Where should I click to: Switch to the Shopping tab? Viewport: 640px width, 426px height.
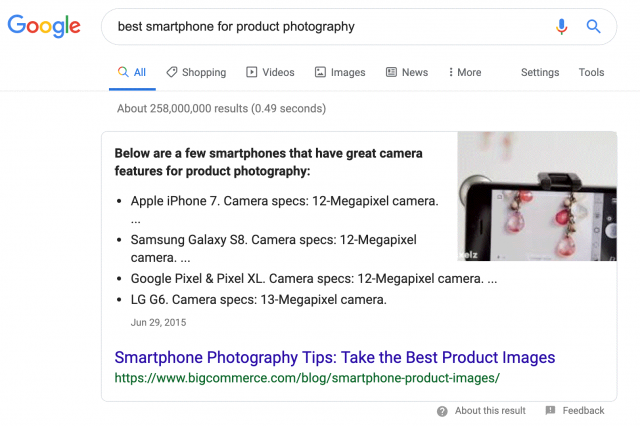(196, 72)
